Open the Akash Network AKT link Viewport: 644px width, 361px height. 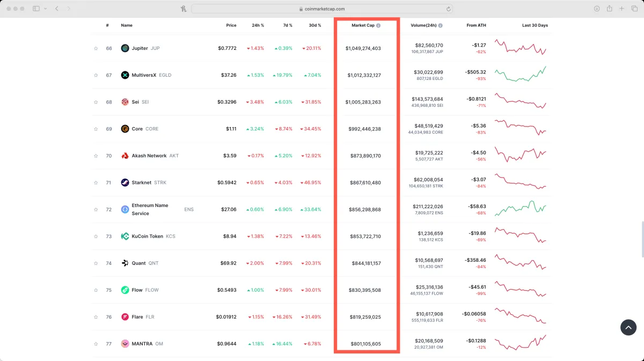[155, 156]
